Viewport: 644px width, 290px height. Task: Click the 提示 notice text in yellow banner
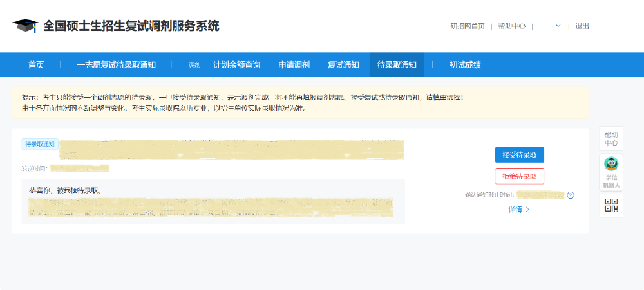tap(242, 98)
